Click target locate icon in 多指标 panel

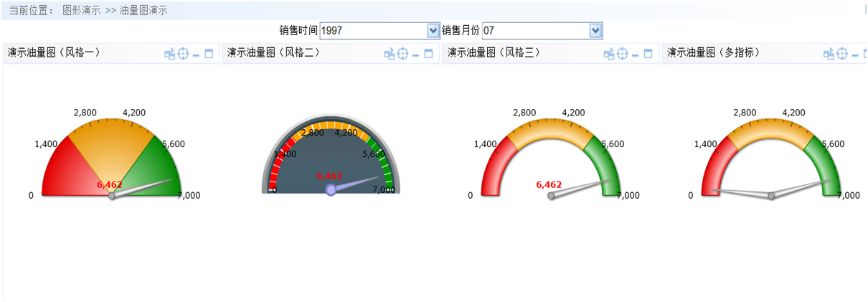tap(842, 54)
